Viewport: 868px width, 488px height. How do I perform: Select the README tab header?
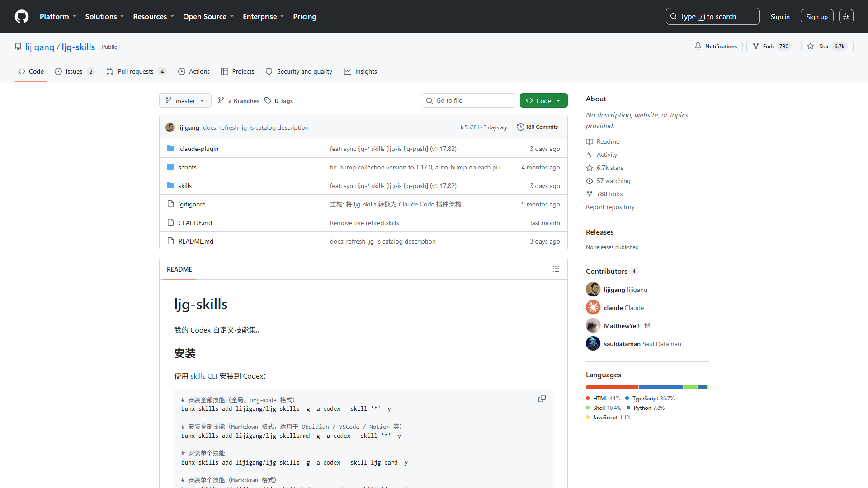[179, 269]
